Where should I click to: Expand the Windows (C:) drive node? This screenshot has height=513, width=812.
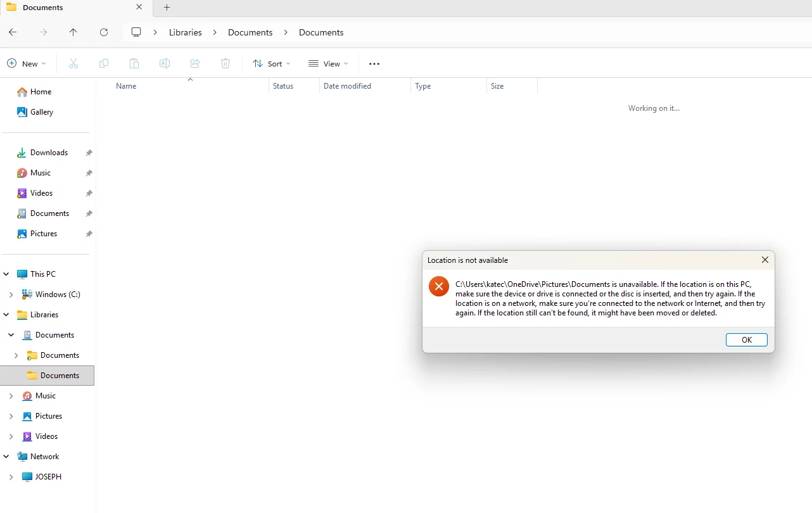[11, 294]
